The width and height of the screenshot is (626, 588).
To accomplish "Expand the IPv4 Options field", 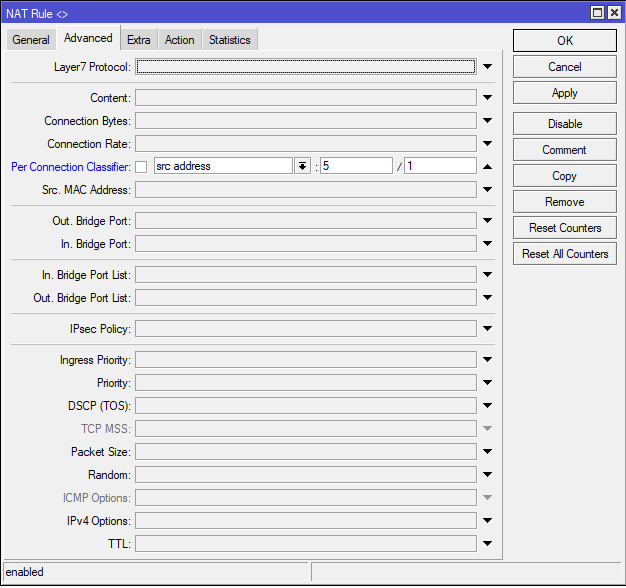I will click(x=487, y=521).
